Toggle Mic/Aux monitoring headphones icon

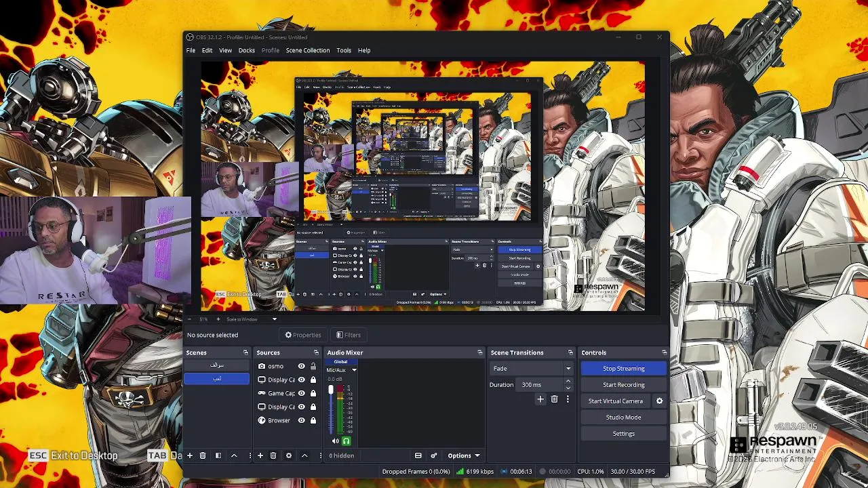346,441
